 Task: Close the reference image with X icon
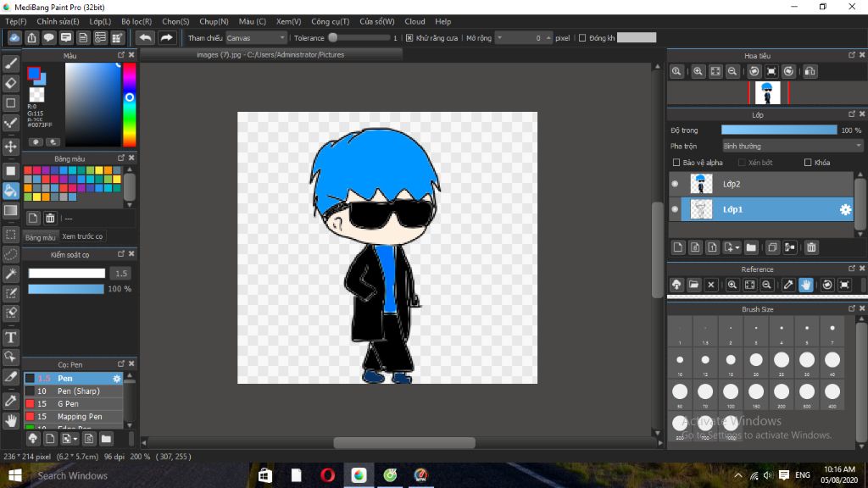[711, 285]
